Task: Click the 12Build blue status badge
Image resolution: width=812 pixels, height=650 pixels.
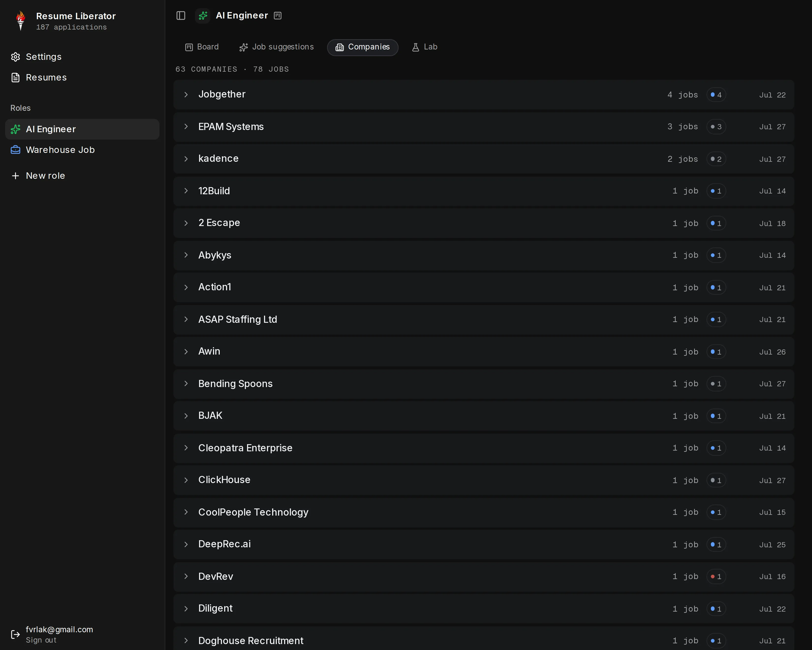Action: (716, 191)
